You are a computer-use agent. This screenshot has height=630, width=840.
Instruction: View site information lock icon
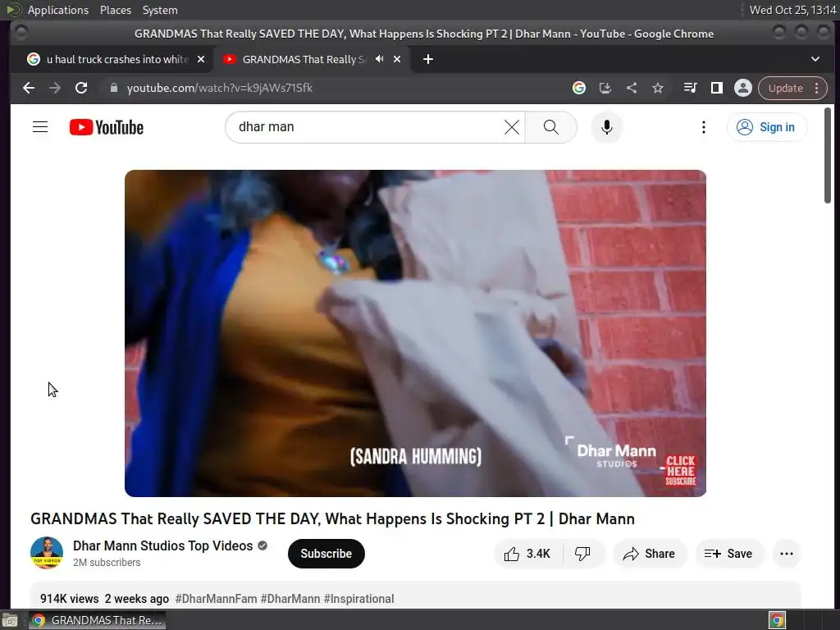click(x=113, y=88)
